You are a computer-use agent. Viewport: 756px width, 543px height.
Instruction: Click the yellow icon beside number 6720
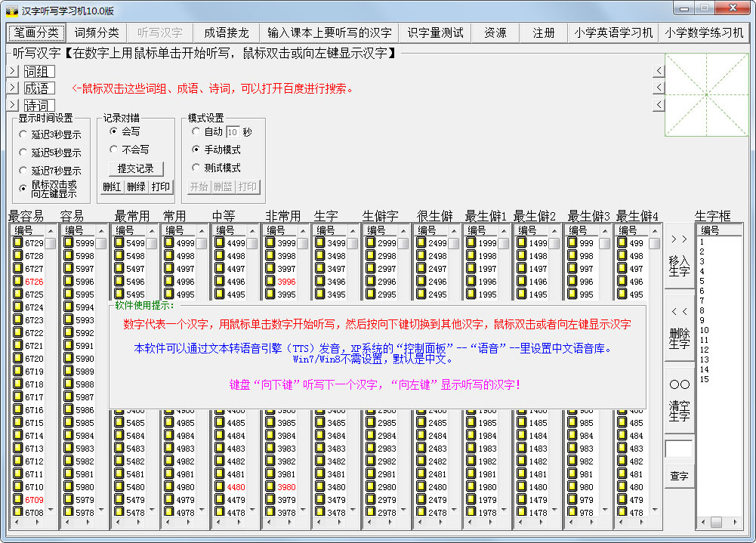coord(18,358)
